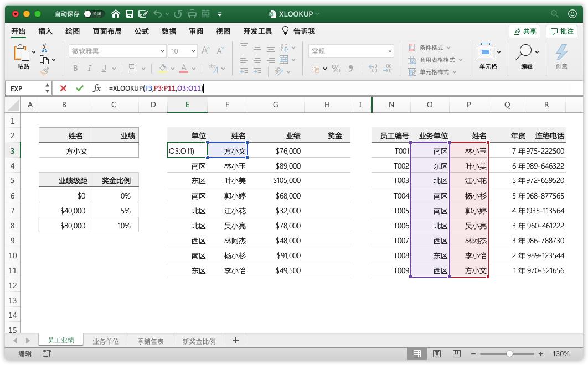This screenshot has height=365, width=588.
Task: Apply Percent style from the Number group
Action: 336,67
